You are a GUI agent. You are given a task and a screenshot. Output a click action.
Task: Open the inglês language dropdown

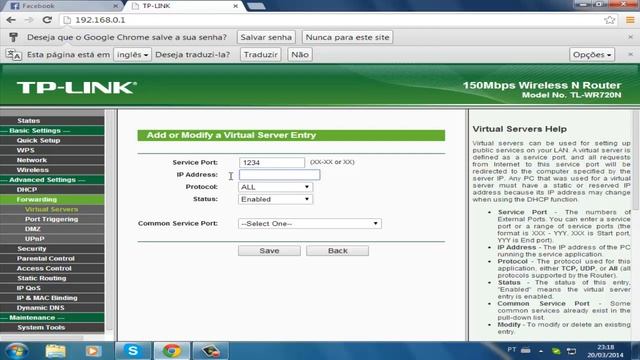point(133,54)
